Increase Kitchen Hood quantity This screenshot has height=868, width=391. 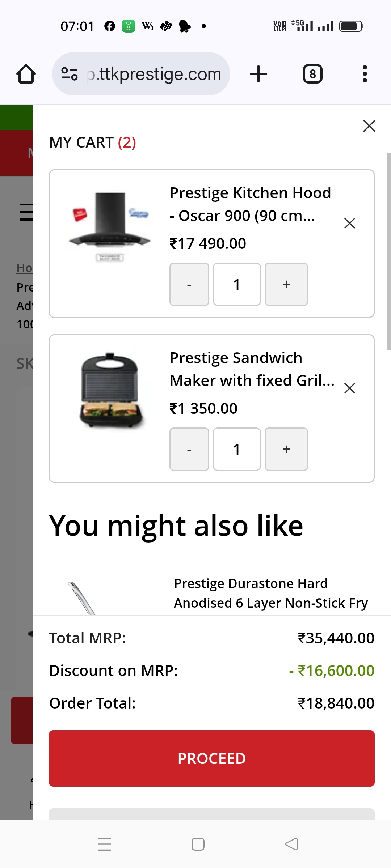(286, 284)
